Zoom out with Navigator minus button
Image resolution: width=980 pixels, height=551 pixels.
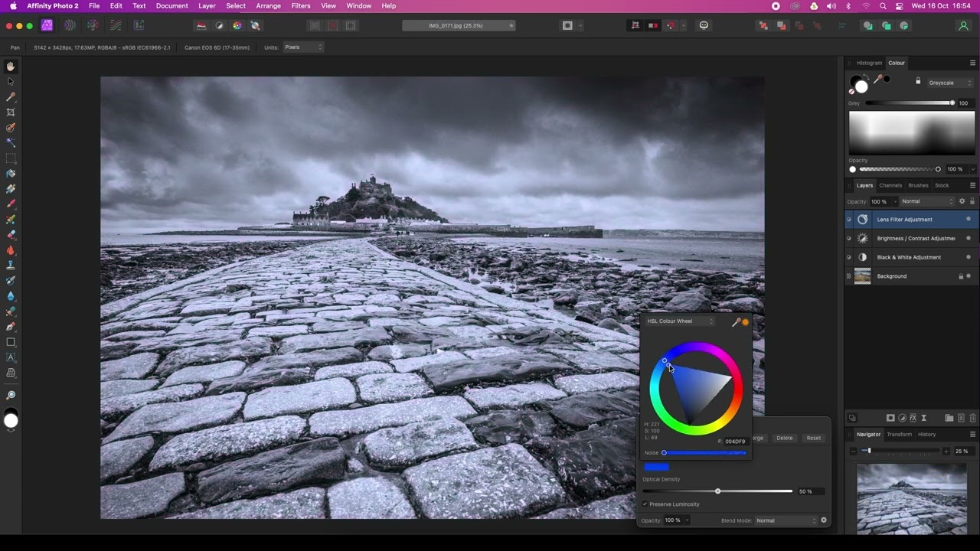pos(854,452)
